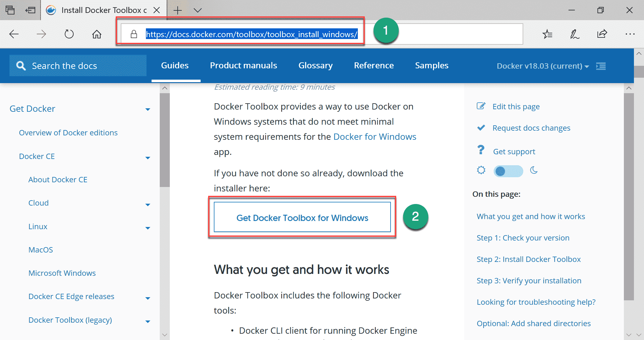Open Get support link
Image resolution: width=644 pixels, height=340 pixels.
click(x=514, y=151)
